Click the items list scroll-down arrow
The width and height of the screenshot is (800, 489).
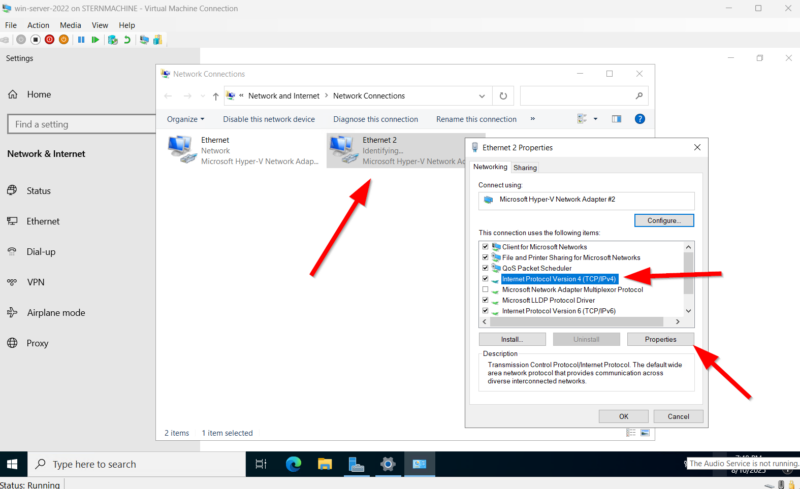click(688, 311)
